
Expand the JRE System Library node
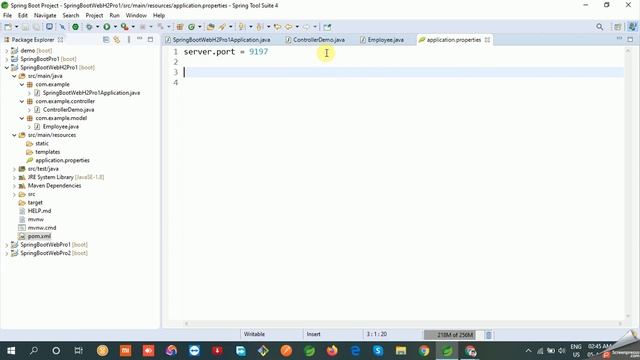click(x=14, y=178)
